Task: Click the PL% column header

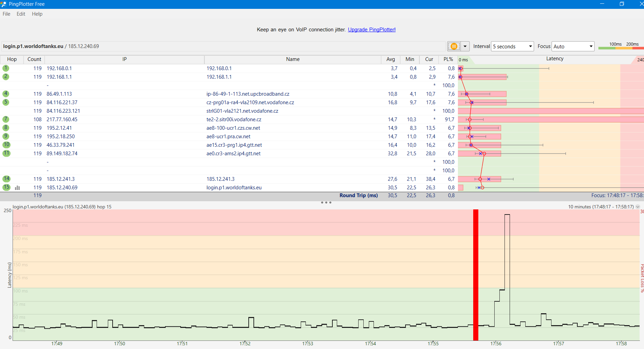Action: pyautogui.click(x=448, y=59)
